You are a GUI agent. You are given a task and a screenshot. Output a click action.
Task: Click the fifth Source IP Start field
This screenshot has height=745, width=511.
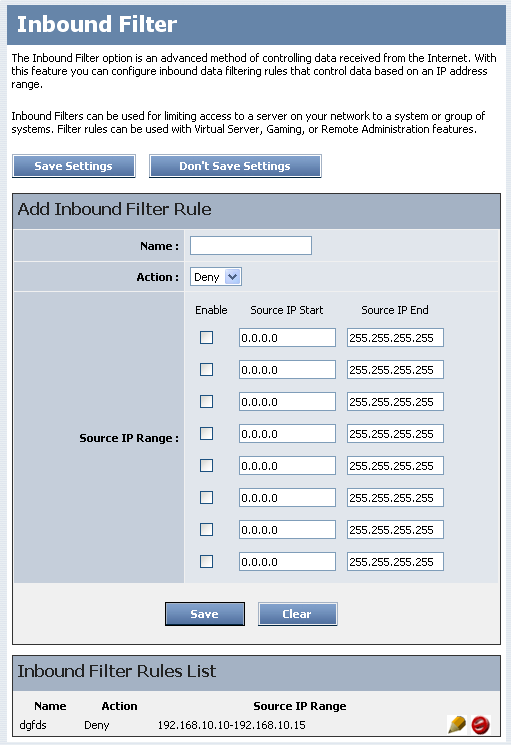click(x=287, y=466)
